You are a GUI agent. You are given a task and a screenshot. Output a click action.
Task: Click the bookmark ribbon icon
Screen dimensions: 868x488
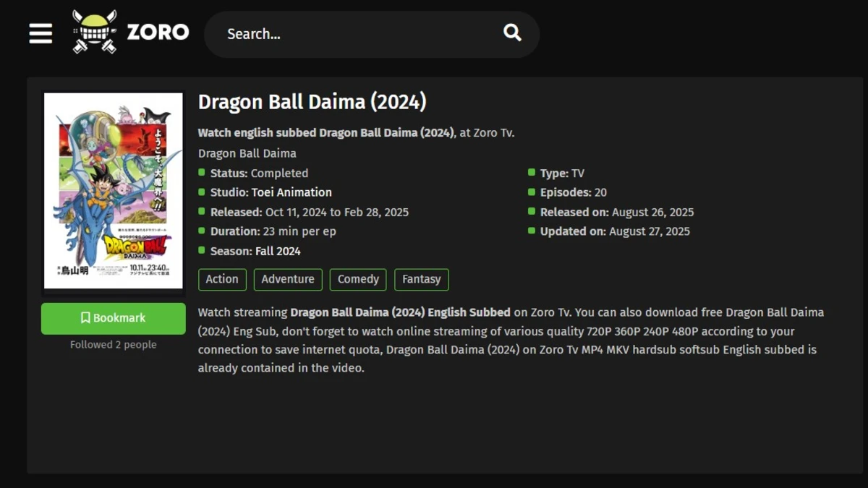85,318
